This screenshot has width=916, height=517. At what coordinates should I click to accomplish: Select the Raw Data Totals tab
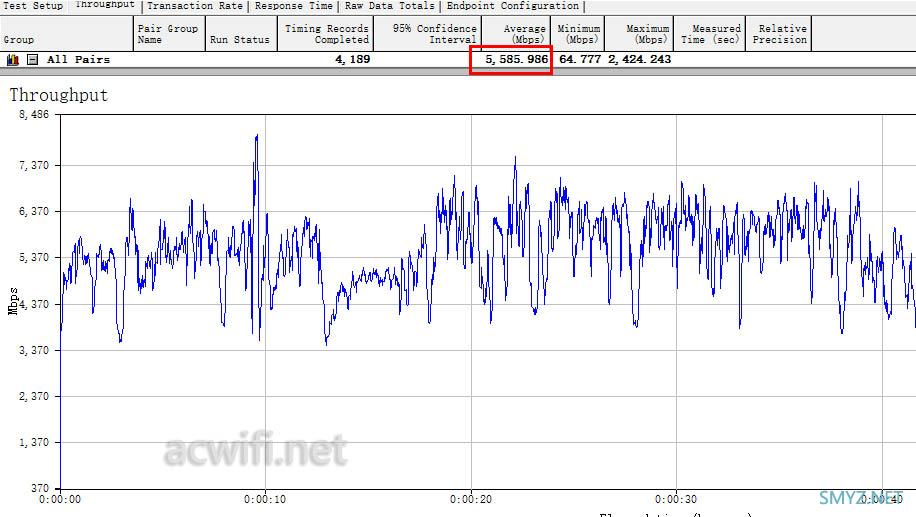click(x=390, y=6)
